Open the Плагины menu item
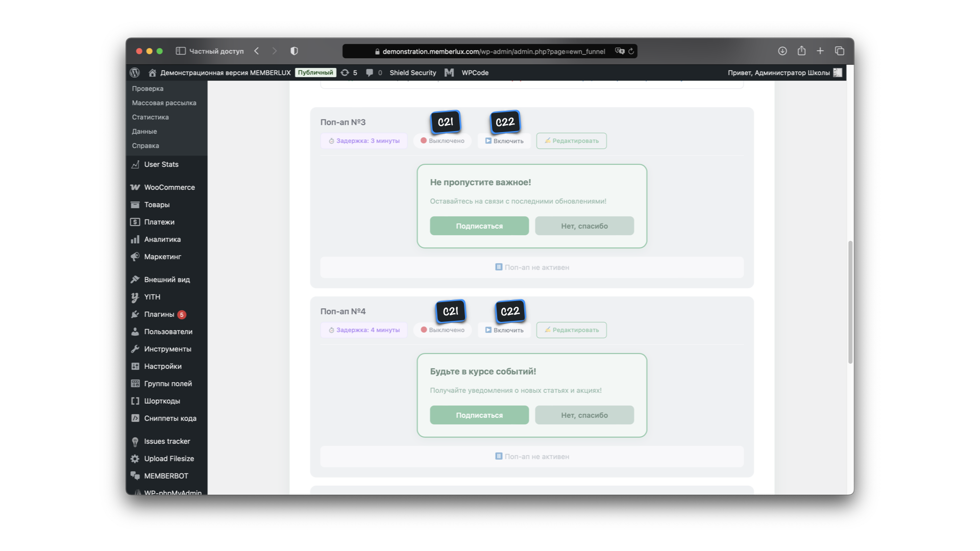Viewport: 980px width, 551px height. tap(159, 314)
